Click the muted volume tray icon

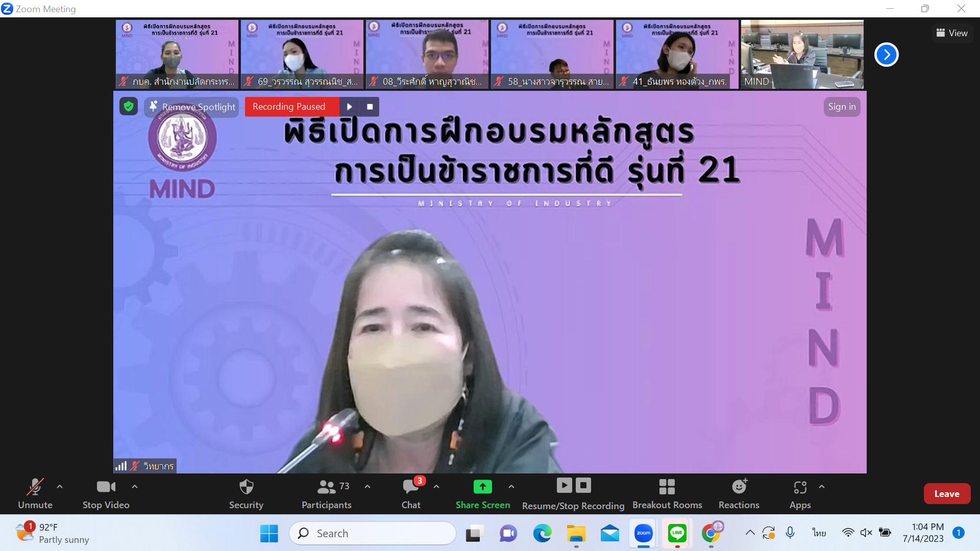coord(866,533)
